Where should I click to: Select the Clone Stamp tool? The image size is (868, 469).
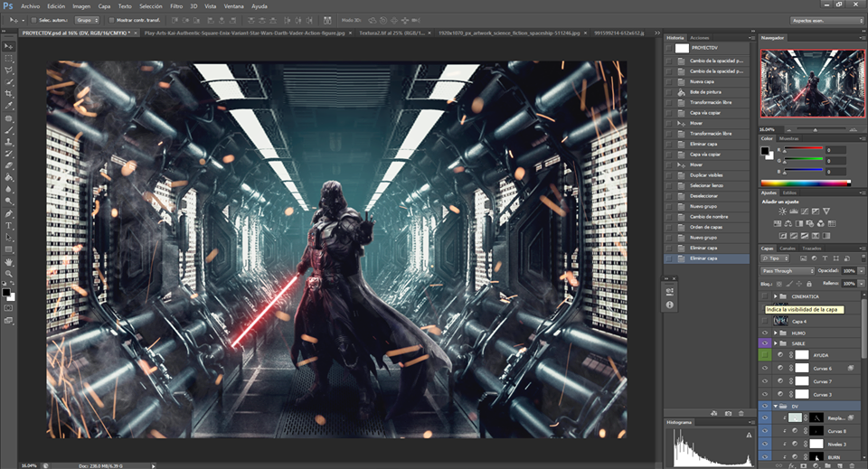[9, 142]
